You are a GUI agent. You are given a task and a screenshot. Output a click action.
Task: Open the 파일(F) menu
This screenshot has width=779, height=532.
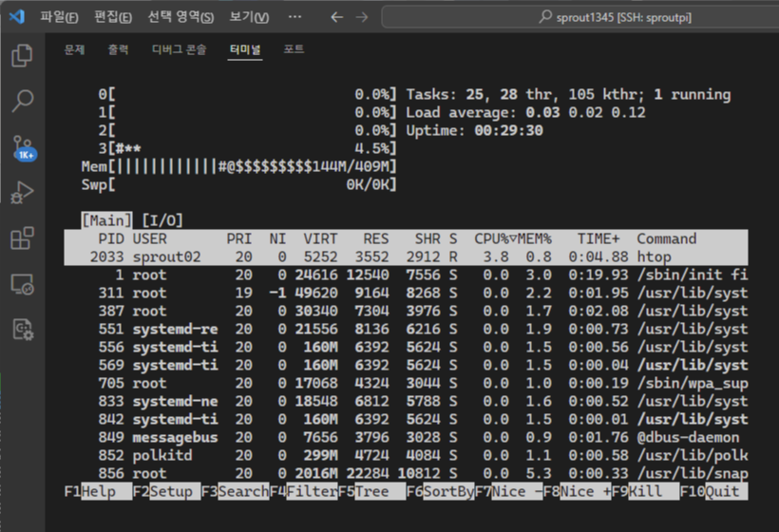[59, 17]
